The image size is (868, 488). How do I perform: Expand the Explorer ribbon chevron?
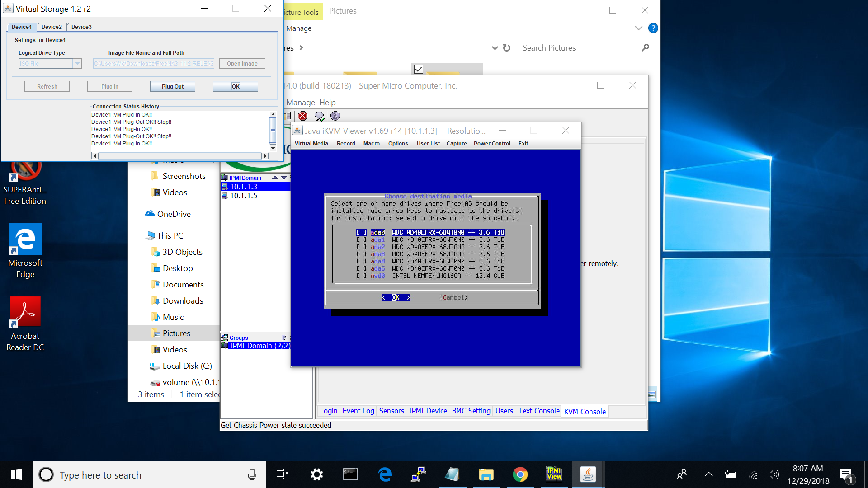638,28
